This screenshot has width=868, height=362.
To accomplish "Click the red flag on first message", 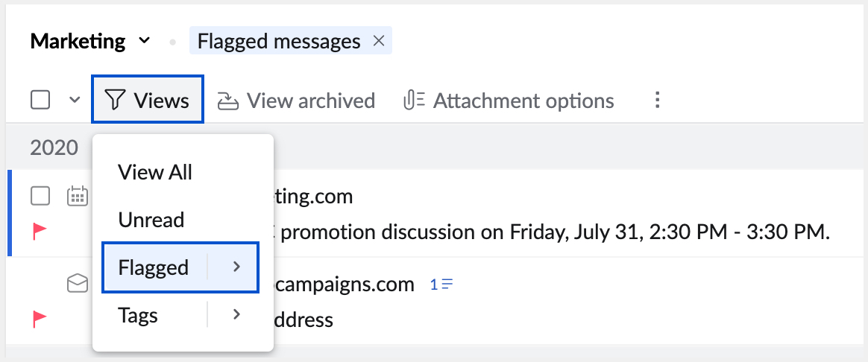I will tap(40, 232).
